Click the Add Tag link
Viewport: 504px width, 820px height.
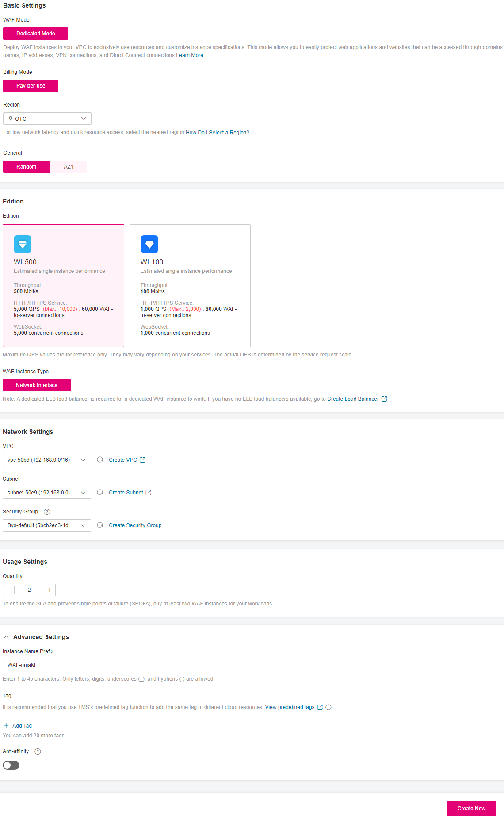point(22,726)
